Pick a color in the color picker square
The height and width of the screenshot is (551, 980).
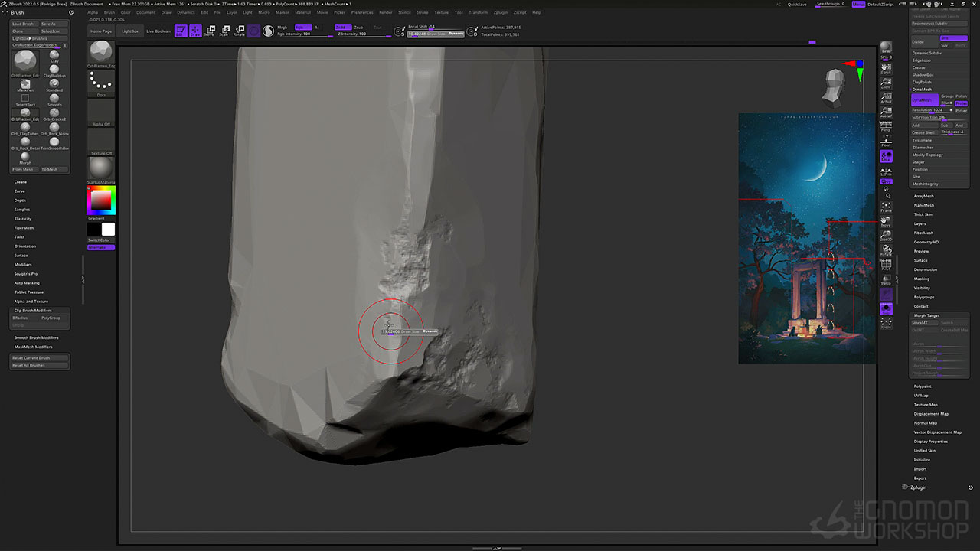point(101,200)
